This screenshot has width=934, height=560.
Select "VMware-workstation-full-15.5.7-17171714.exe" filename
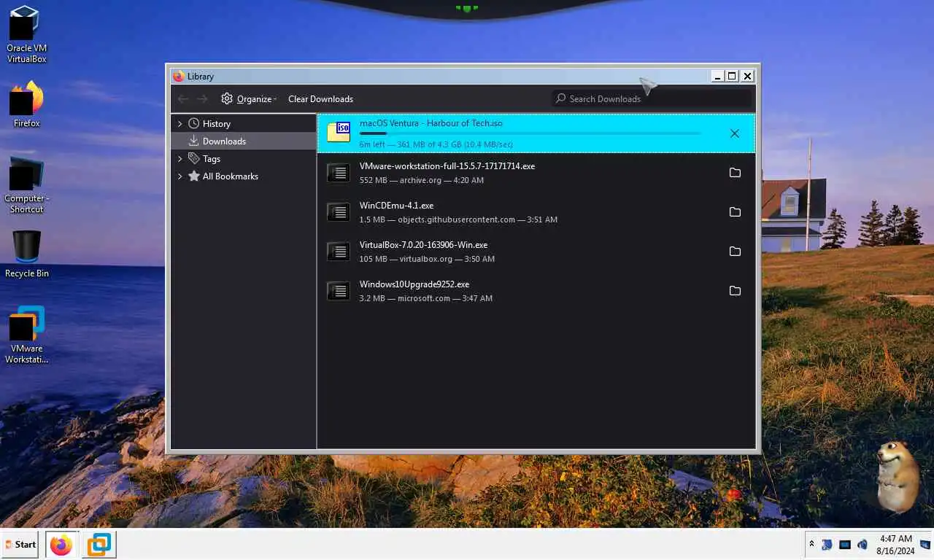(x=447, y=166)
